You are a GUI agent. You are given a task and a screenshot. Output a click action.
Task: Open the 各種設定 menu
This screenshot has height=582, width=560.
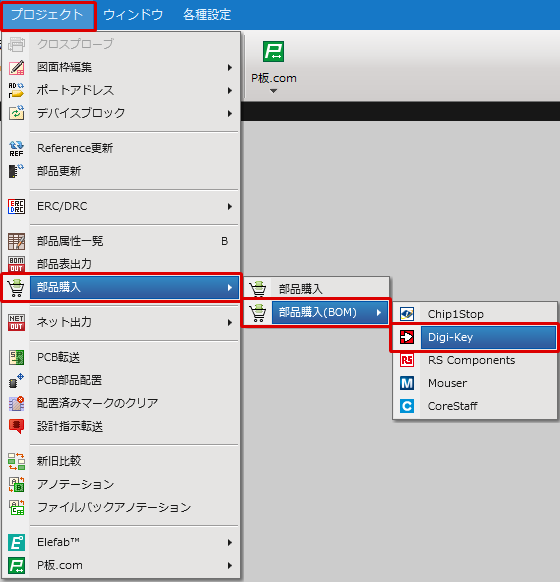coord(207,15)
